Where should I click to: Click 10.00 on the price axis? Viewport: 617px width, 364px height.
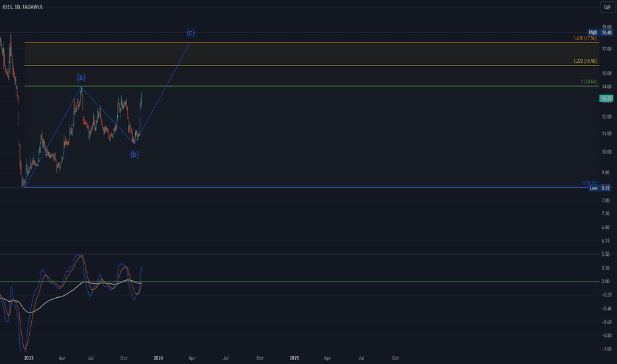tap(606, 152)
